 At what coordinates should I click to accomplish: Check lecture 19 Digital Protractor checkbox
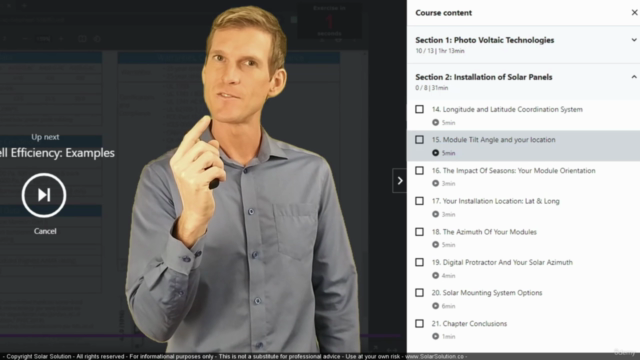pos(419,262)
